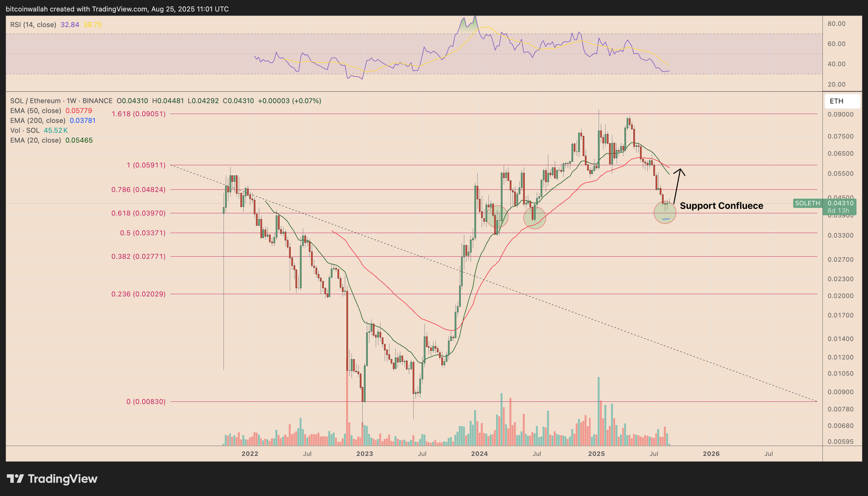The width and height of the screenshot is (868, 496).
Task: Click the 2023 label on time axis
Action: click(x=365, y=454)
